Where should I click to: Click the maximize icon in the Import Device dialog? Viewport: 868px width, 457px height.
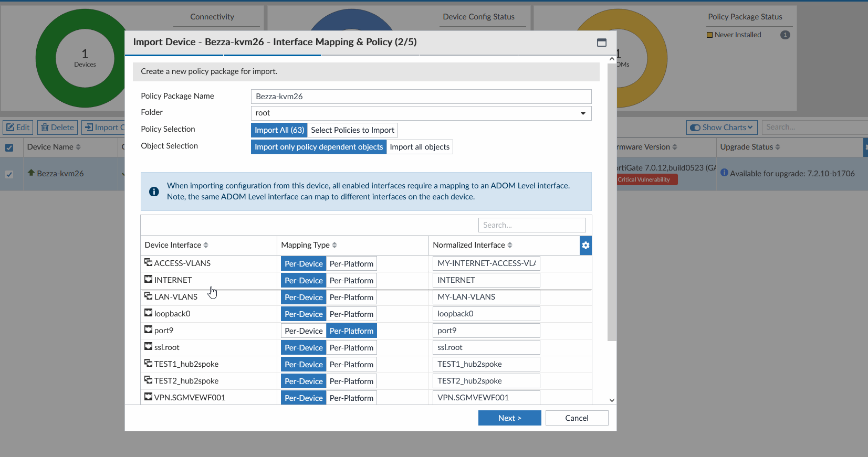[x=602, y=42]
